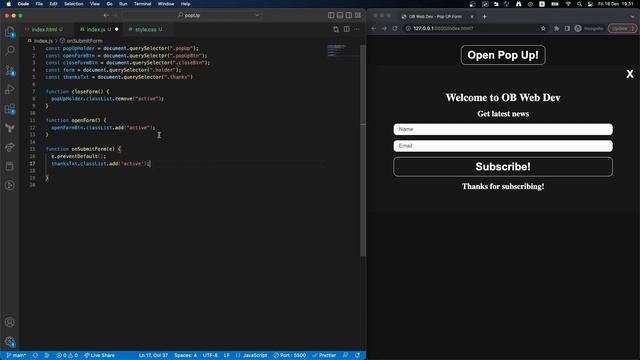This screenshot has width=640, height=360.
Task: Open editor More Actions ellipsis
Action: (x=357, y=29)
